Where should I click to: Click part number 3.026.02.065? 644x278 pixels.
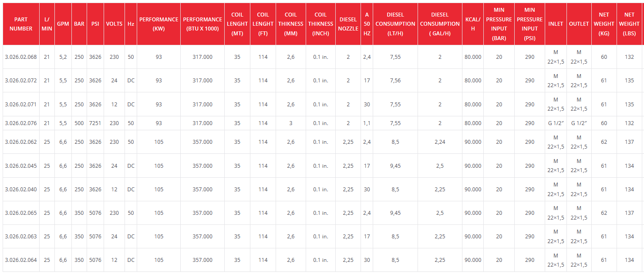21,213
